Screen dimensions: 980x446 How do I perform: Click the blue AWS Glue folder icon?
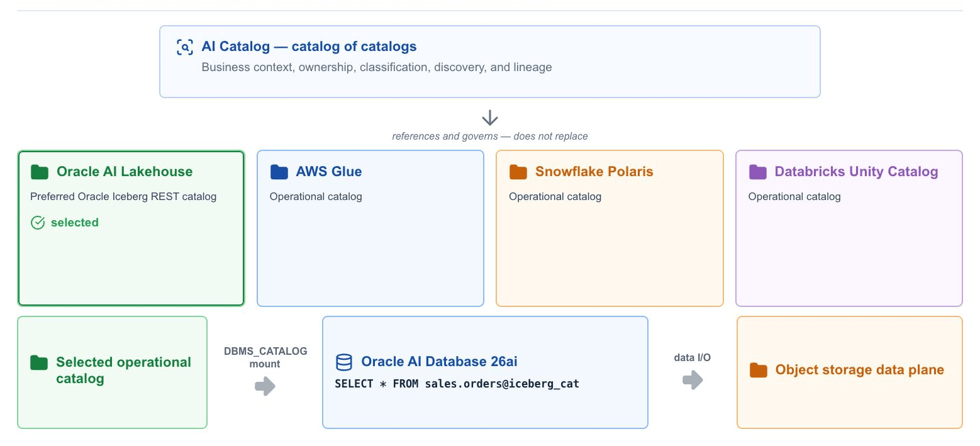pos(279,172)
